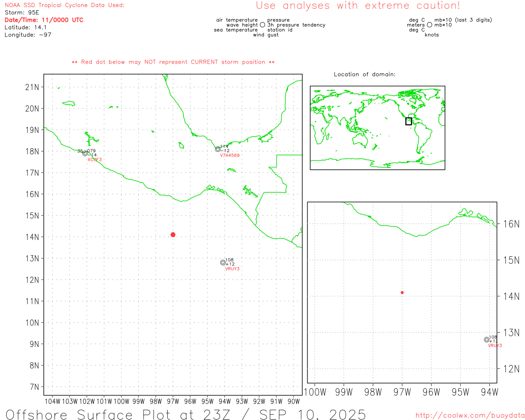Click the red VRUY3 label on main map
This screenshot has height=420, width=525.
[x=232, y=269]
